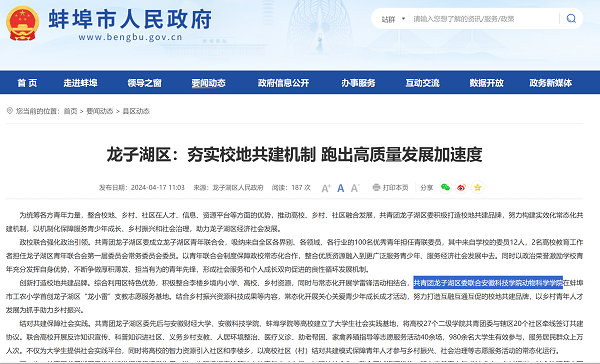Go to 首页 in the navigation bar
The height and width of the screenshot is (364, 600).
(x=27, y=83)
